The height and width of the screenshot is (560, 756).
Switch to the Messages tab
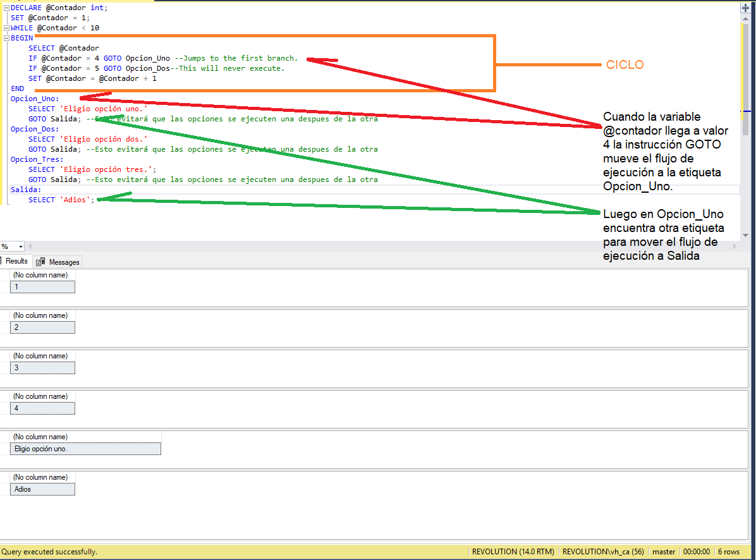[58, 262]
